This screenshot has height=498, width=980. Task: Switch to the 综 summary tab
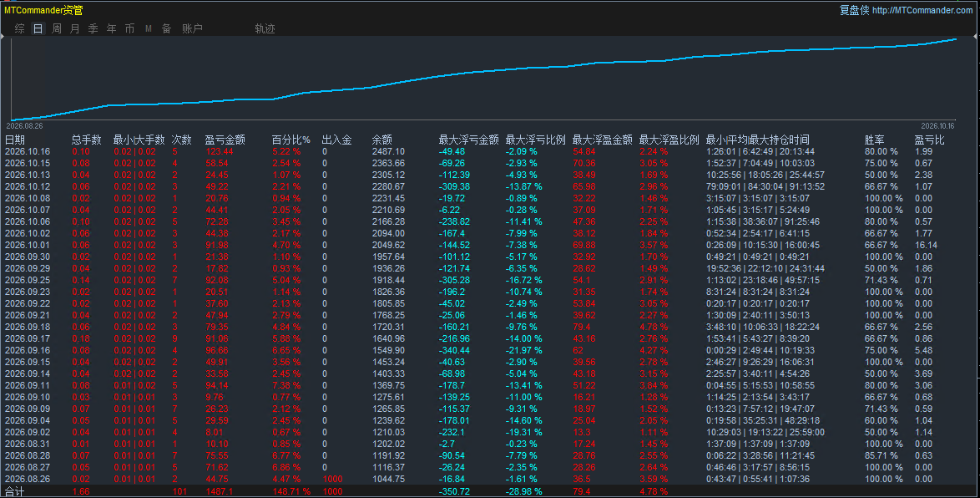pyautogui.click(x=20, y=28)
